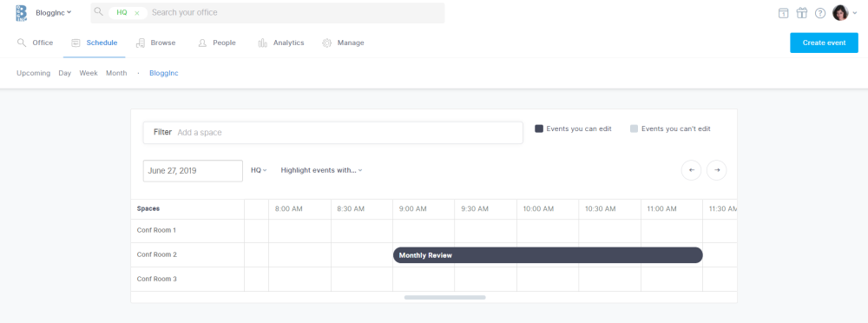Click the BloggInc logo icon
Image resolution: width=868 pixels, height=323 pixels.
coord(21,13)
